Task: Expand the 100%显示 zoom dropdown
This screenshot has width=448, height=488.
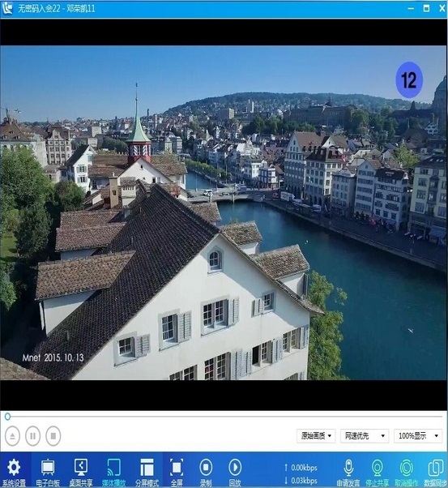Action: (418, 436)
